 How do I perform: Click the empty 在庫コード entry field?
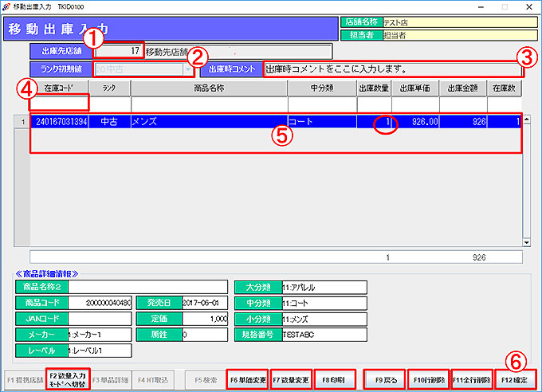point(60,103)
